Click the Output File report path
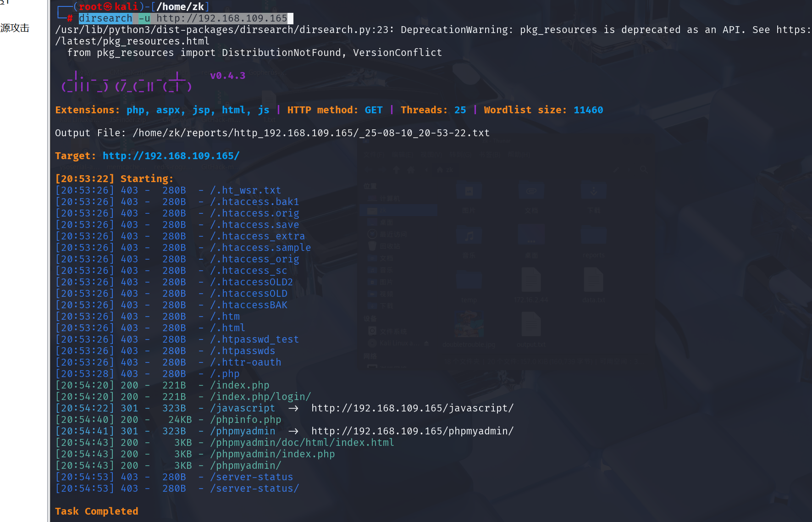The height and width of the screenshot is (522, 812). 311,133
